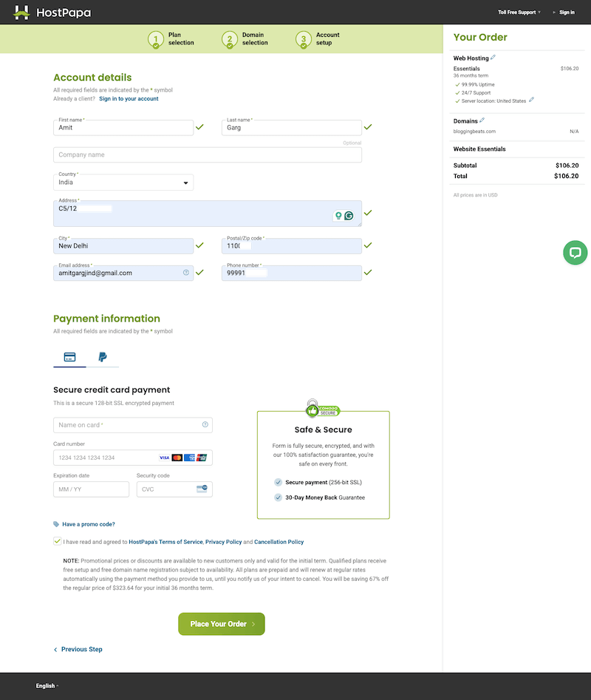
Task: Click help icon in Email address field
Action: pos(185,273)
